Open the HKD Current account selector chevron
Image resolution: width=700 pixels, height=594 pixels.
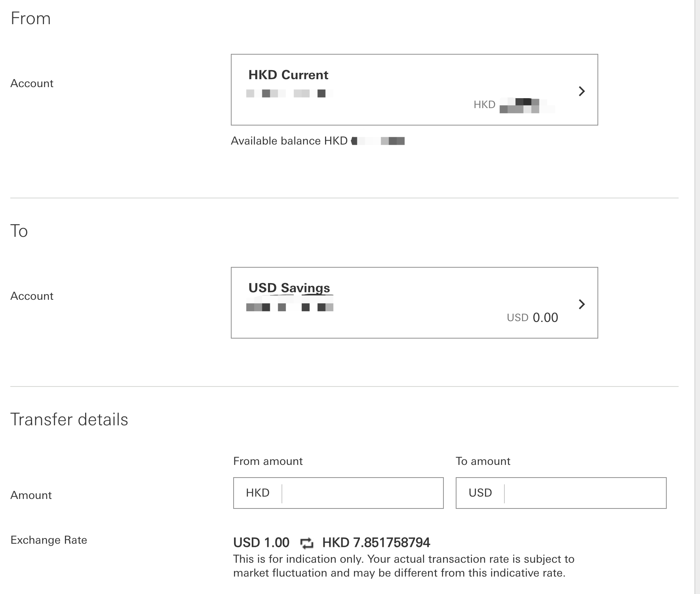(582, 91)
